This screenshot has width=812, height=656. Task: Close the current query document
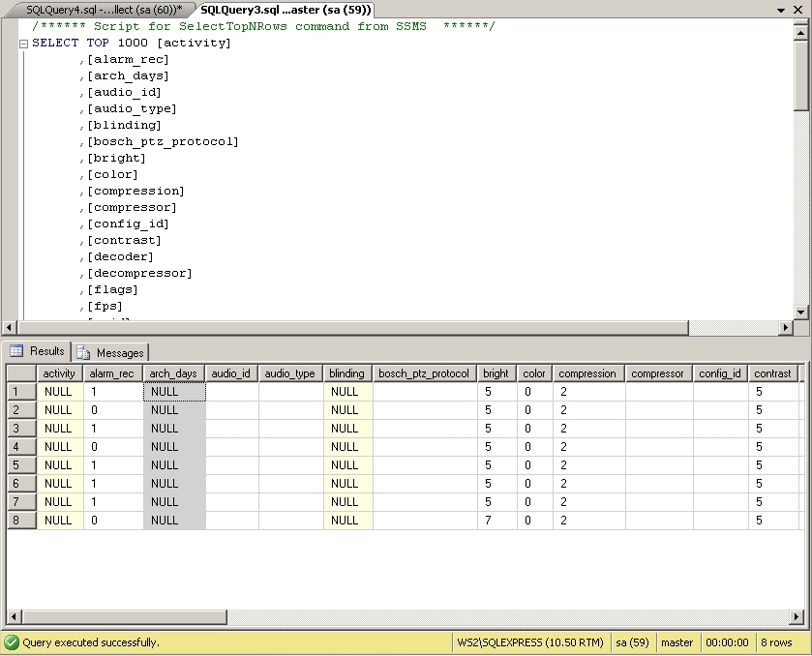click(x=800, y=9)
